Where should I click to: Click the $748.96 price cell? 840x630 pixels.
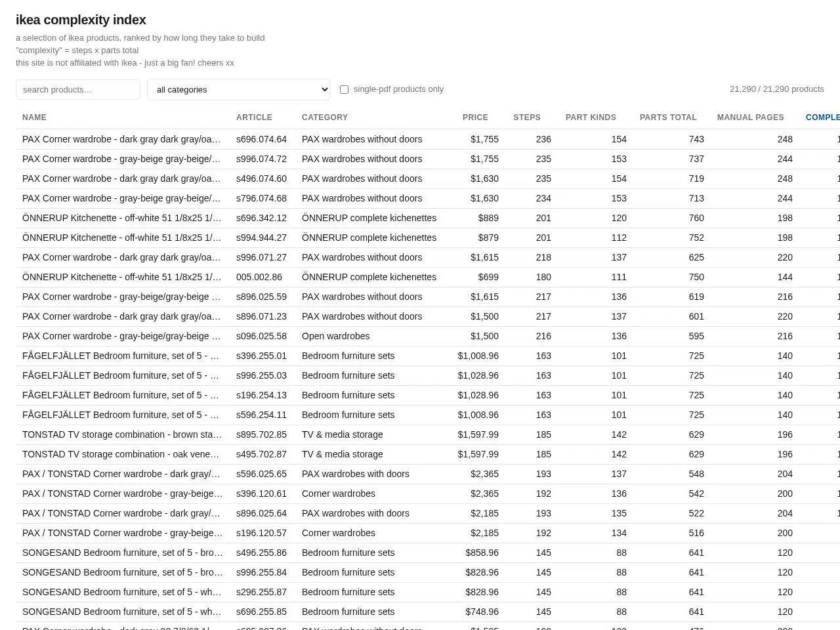click(482, 612)
